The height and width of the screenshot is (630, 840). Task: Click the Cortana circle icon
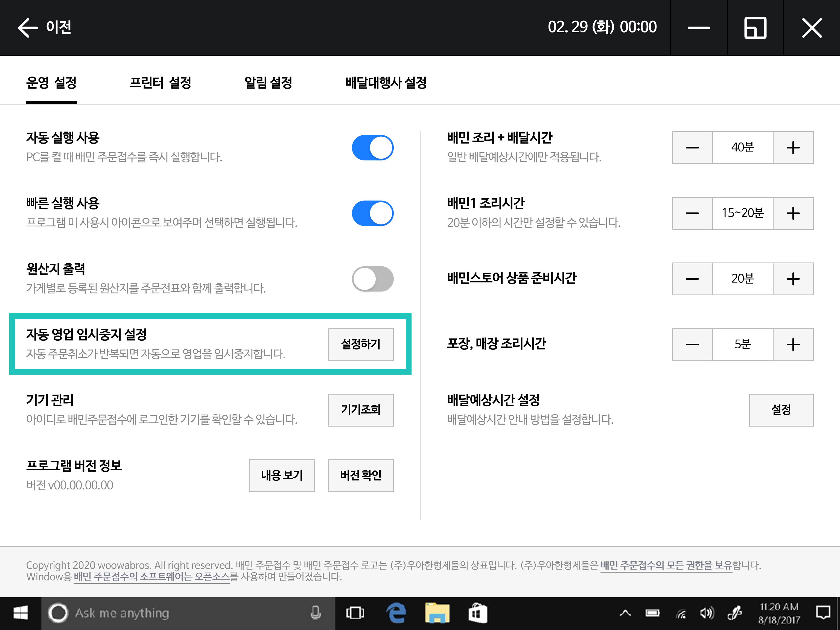(x=58, y=613)
